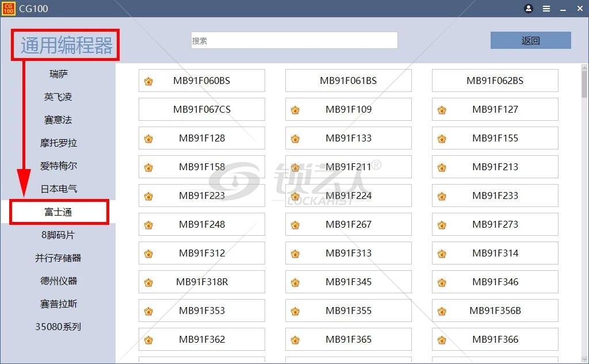Image resolution: width=589 pixels, height=364 pixels.
Task: Click the badge icon next to MB91F312
Action: (x=149, y=254)
